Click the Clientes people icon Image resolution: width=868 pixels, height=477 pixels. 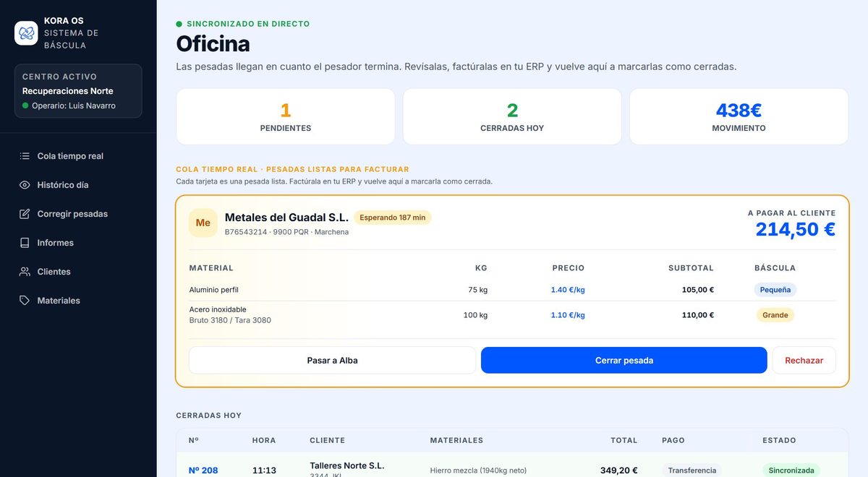point(25,272)
